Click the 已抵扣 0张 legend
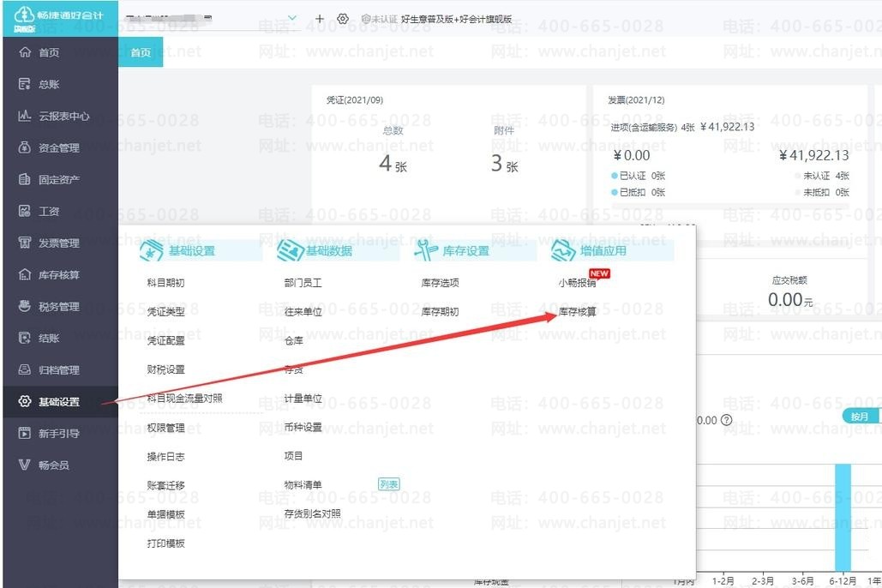Image resolution: width=882 pixels, height=588 pixels. pos(639,193)
